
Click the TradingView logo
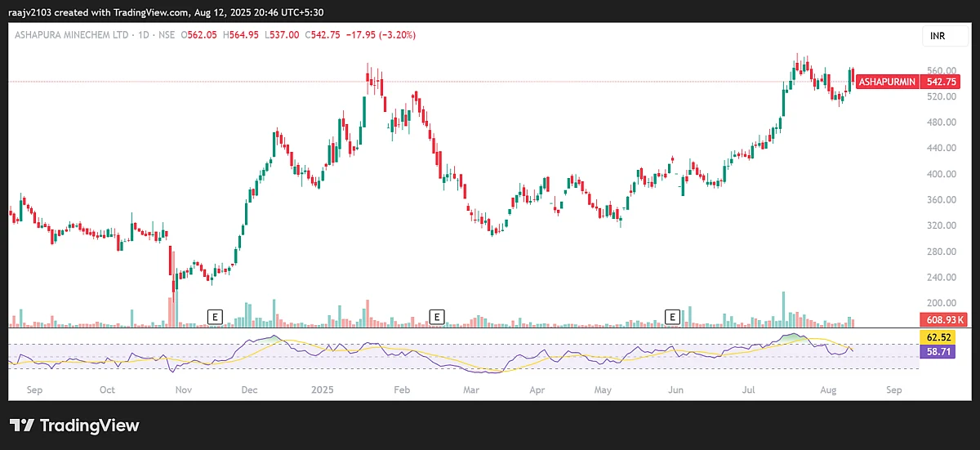pyautogui.click(x=74, y=425)
